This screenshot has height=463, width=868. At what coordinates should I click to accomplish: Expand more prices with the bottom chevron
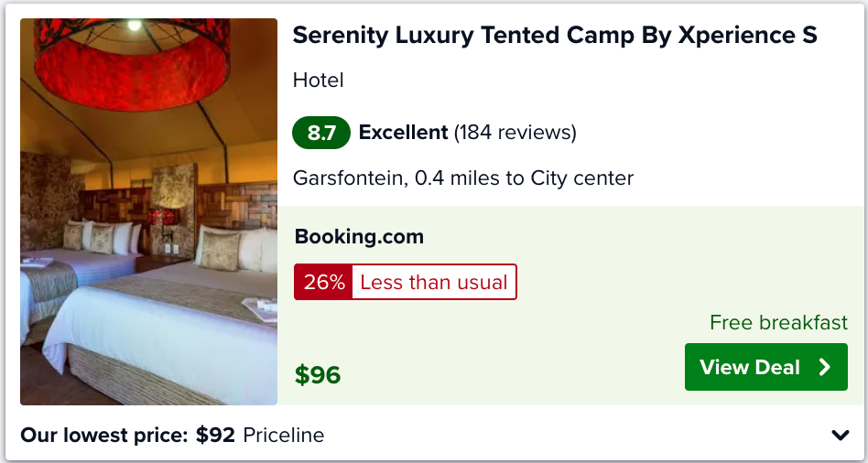840,436
